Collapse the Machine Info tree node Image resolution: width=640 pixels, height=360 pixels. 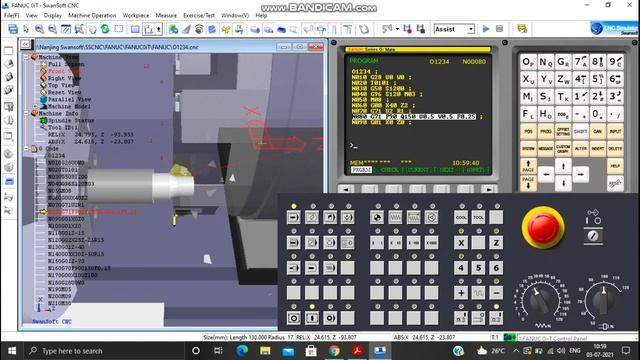[27, 113]
